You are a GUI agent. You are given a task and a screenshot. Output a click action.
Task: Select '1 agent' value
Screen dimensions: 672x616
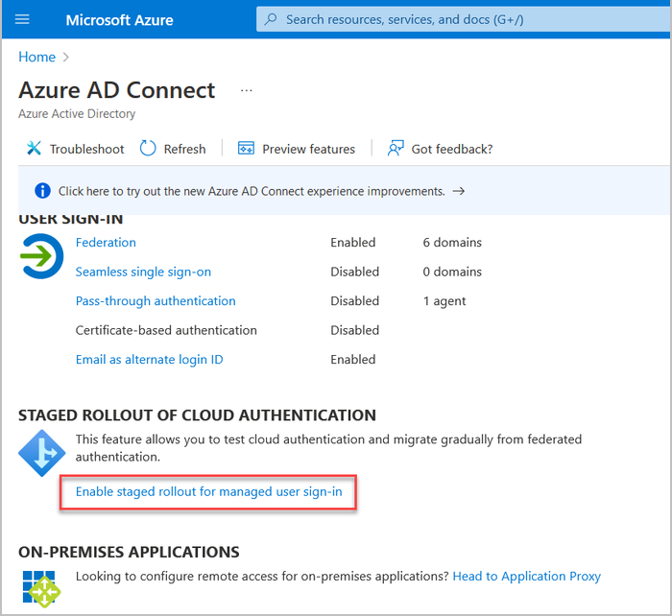click(x=444, y=301)
